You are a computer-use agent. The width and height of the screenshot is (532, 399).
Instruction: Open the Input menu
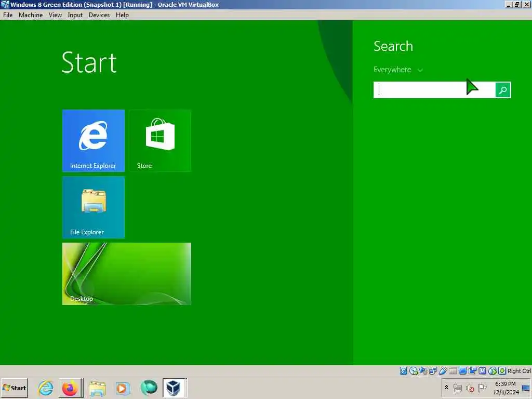(x=75, y=15)
